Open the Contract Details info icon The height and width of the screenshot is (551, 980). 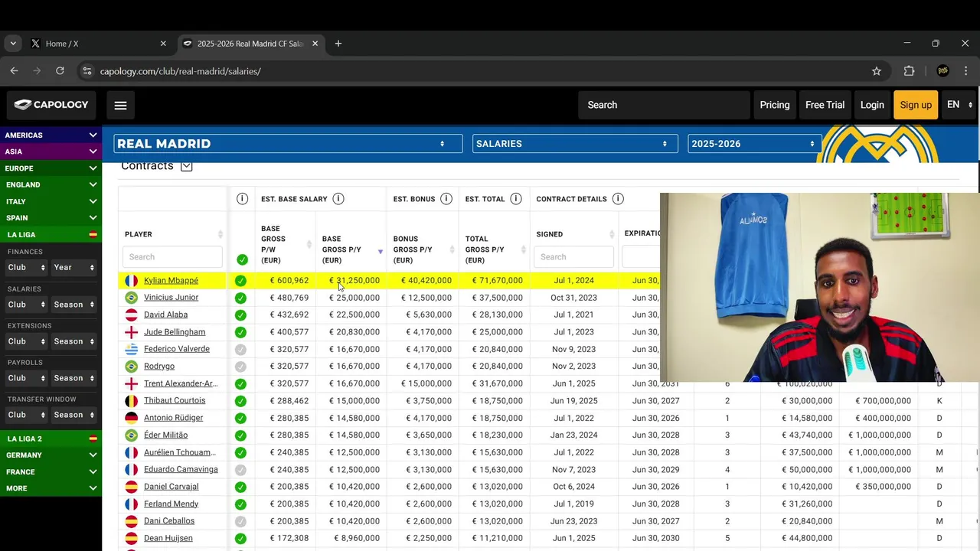(x=618, y=199)
